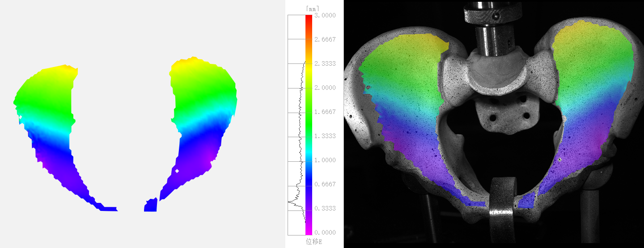Click the 2.3333 legend value

click(x=326, y=63)
